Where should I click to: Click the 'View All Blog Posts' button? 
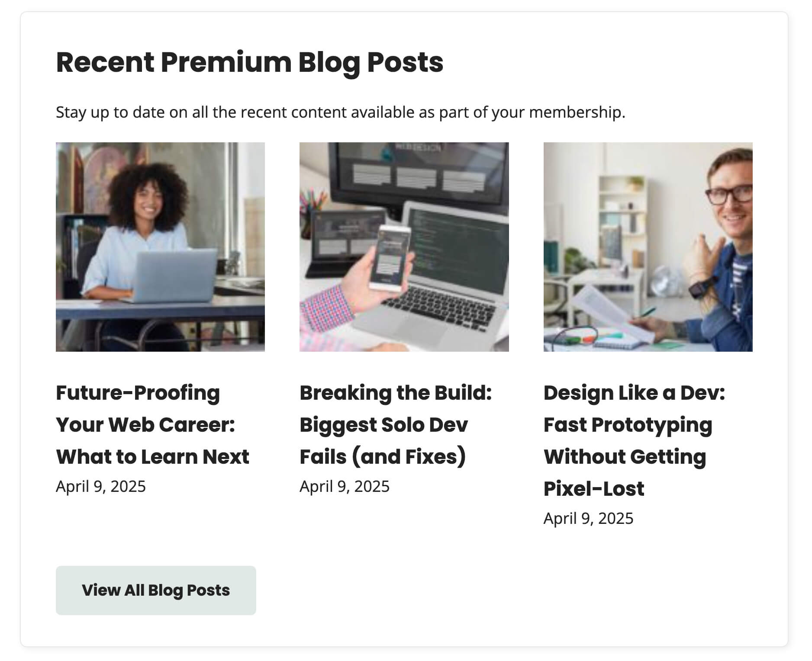click(156, 590)
